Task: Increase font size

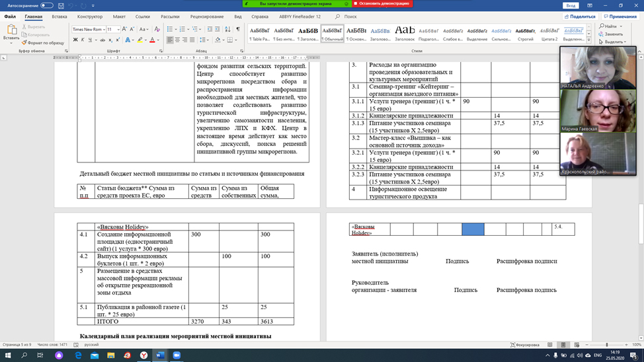Action: tap(124, 29)
